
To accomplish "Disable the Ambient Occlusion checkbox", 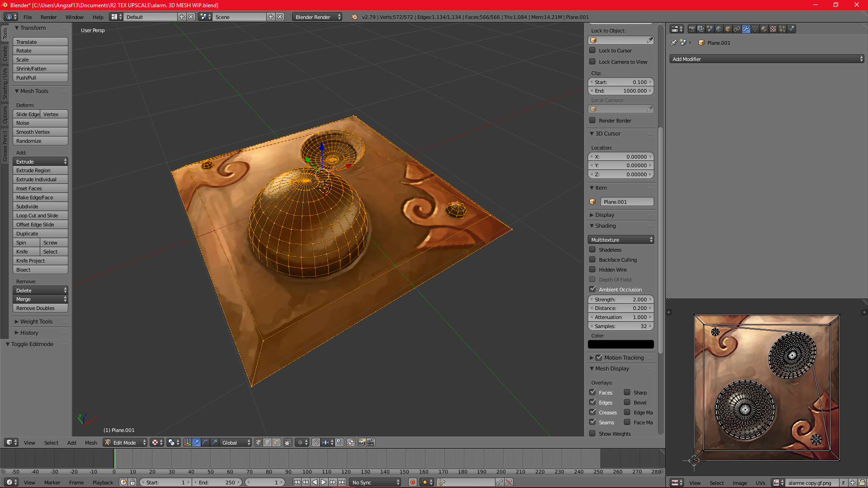I will 592,289.
